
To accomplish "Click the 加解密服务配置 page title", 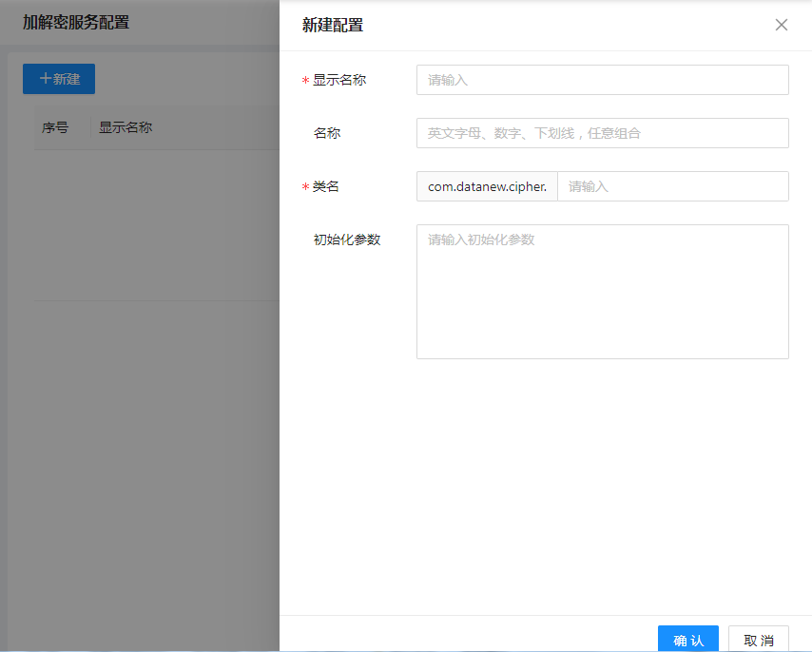I will (x=76, y=22).
